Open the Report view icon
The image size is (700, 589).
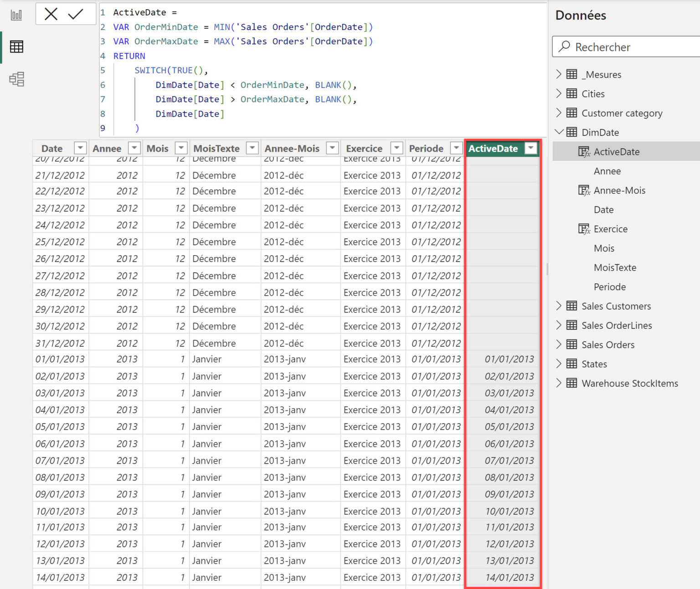(x=16, y=15)
